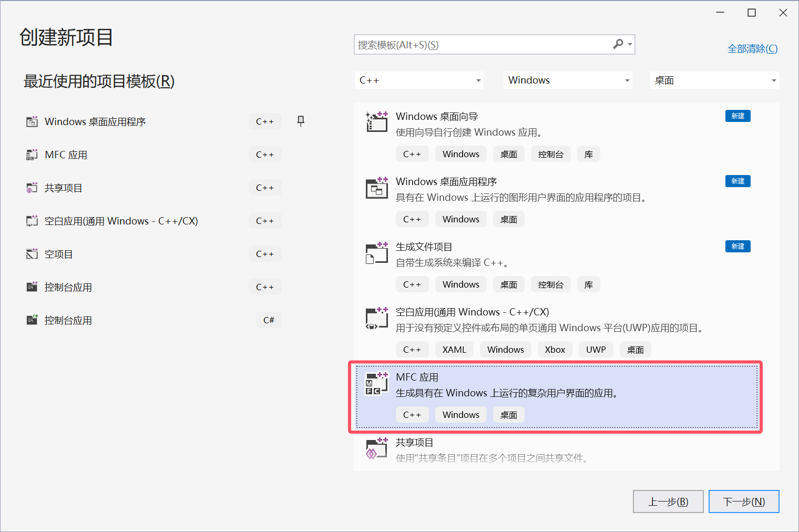This screenshot has width=799, height=532.
Task: Open recent template 空白应用(通用 Windows - C++/CX)
Action: (x=121, y=221)
